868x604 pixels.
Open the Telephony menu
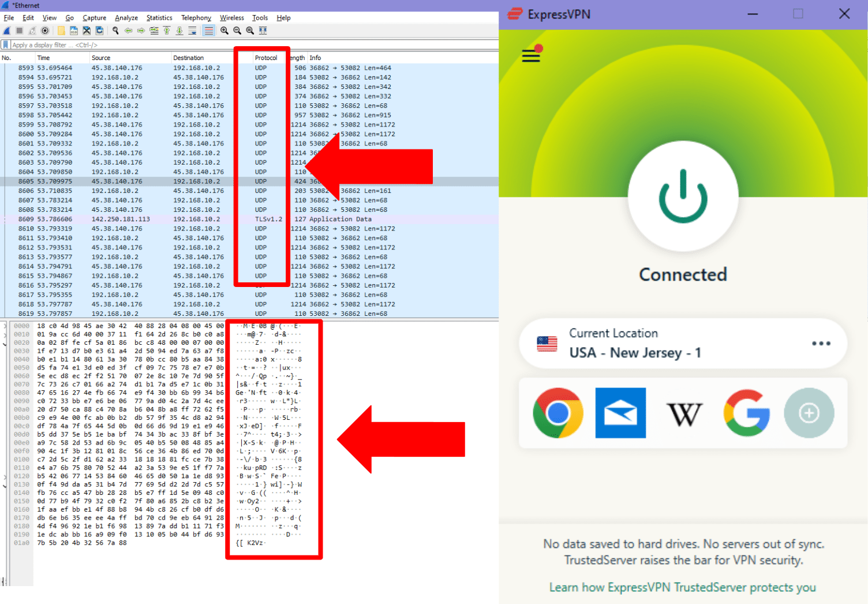coord(196,18)
